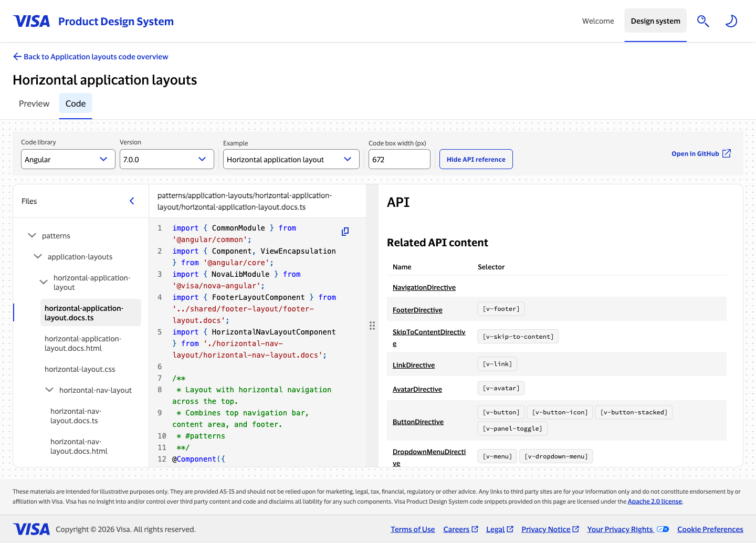The image size is (756, 543).
Task: Click the [v-button-icon] selector tag
Action: pos(560,412)
